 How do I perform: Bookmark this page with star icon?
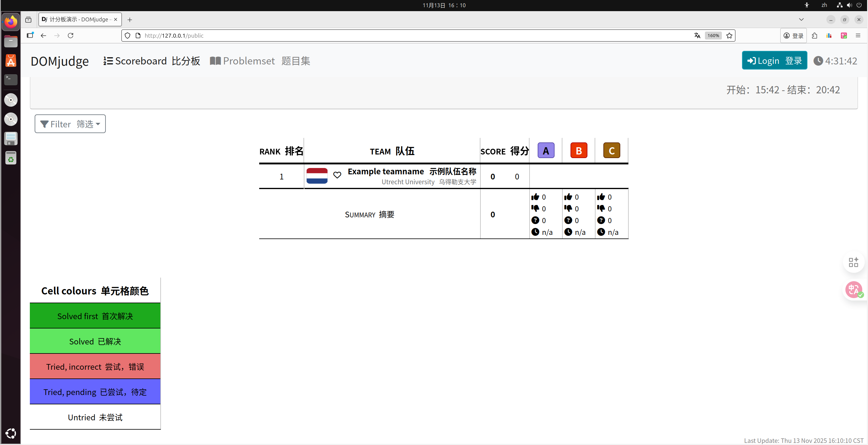(729, 35)
